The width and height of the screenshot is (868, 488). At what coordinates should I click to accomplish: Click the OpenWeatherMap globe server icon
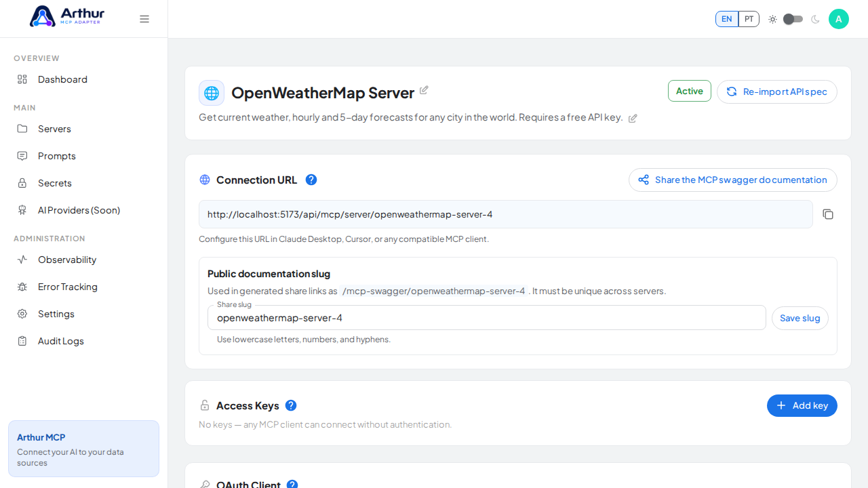(212, 93)
